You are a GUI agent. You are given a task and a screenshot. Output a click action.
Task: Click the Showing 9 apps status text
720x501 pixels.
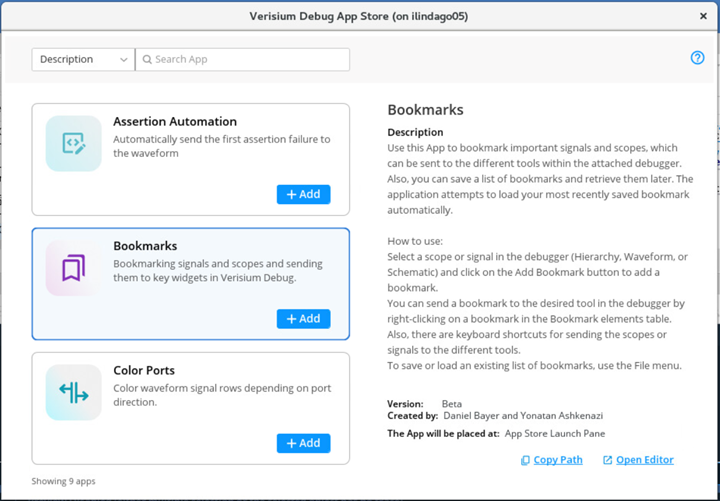point(64,481)
